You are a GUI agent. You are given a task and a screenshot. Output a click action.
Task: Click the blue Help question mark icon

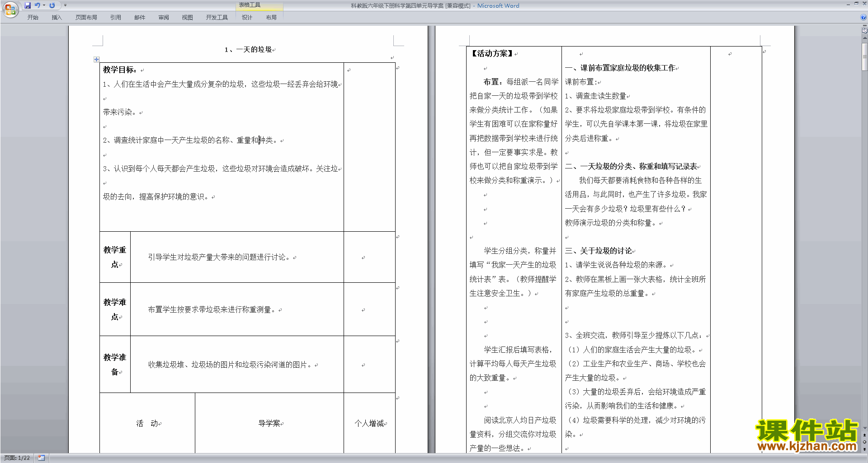(863, 17)
